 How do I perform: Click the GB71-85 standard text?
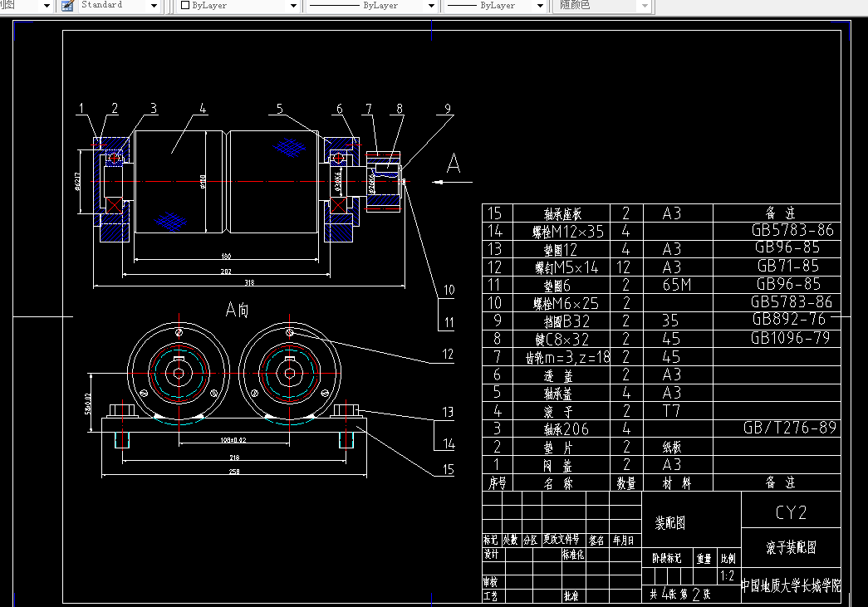click(787, 267)
